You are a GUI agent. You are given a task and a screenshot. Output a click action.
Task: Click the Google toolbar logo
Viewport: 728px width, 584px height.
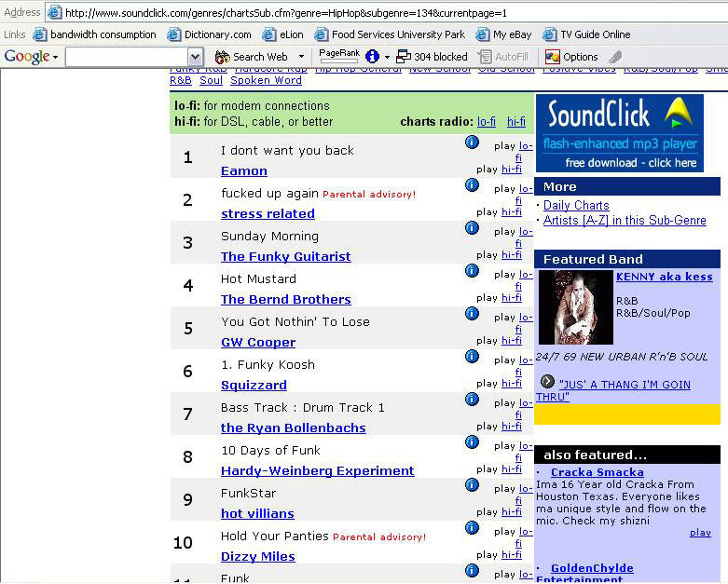point(27,57)
